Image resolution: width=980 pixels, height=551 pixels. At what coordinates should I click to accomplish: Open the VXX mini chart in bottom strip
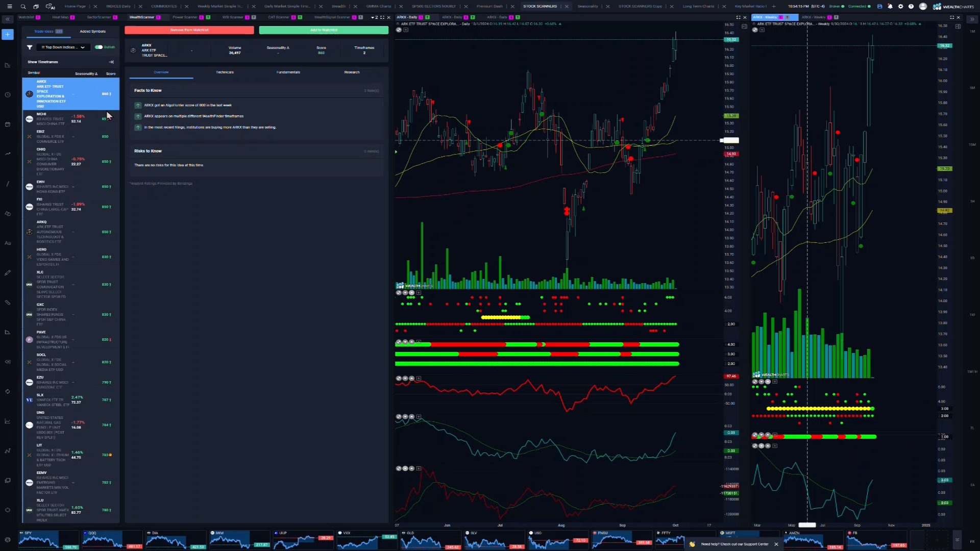367,540
